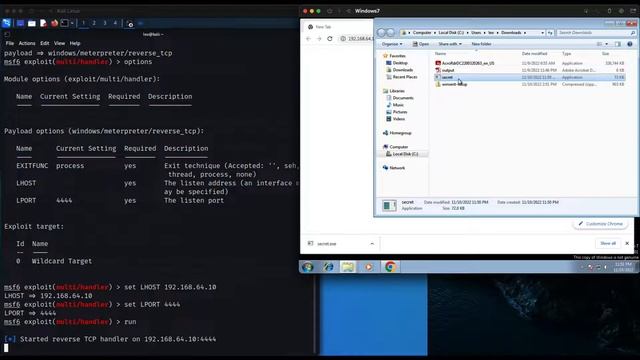Select Local Disk (C:) in address breadcrumb
This screenshot has height=360, width=640.
pyautogui.click(x=451, y=33)
